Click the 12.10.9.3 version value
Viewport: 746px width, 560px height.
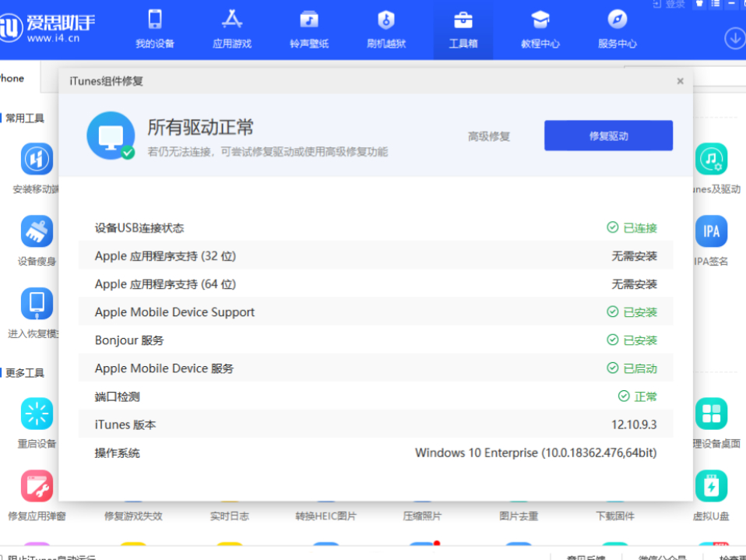(x=634, y=424)
